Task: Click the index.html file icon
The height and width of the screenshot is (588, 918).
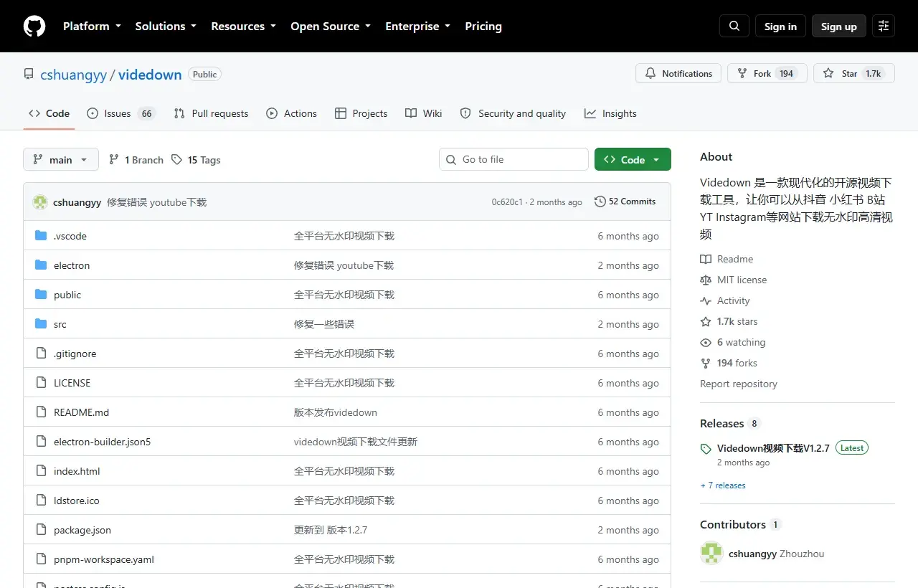Action: [41, 471]
